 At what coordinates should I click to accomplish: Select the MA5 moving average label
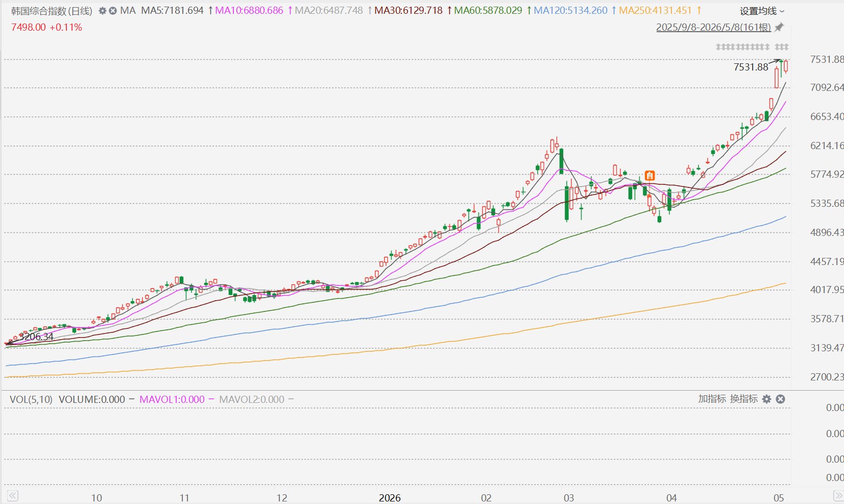(173, 11)
